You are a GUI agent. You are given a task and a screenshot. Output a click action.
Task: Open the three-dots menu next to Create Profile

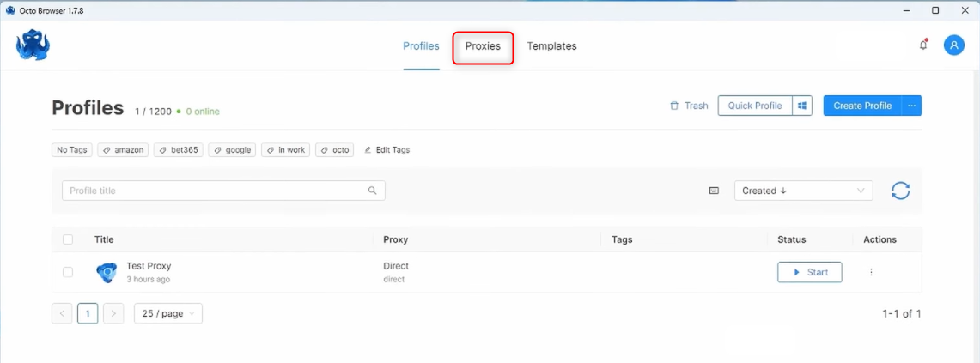pos(911,106)
